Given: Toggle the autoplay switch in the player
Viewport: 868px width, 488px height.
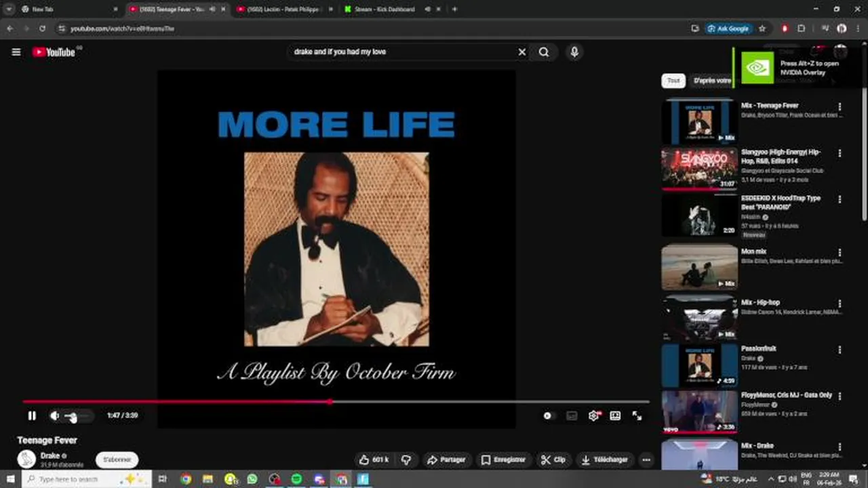Looking at the screenshot, I should [x=548, y=416].
